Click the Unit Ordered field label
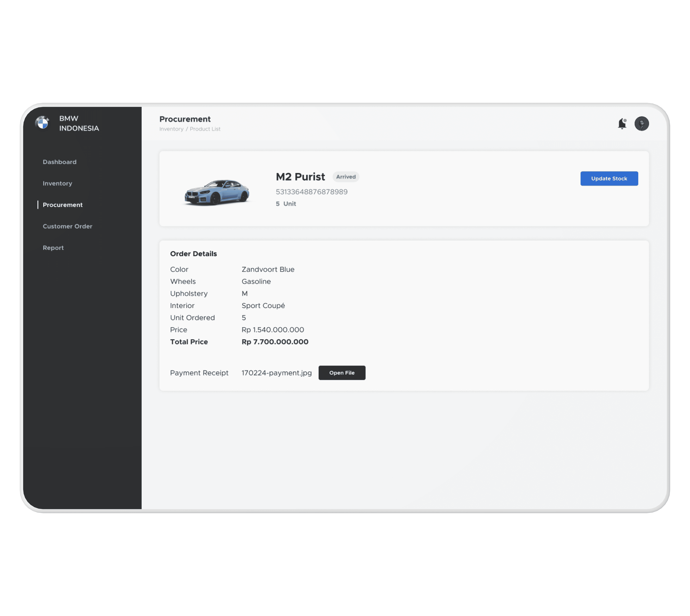The height and width of the screenshot is (616, 690). pyautogui.click(x=193, y=318)
